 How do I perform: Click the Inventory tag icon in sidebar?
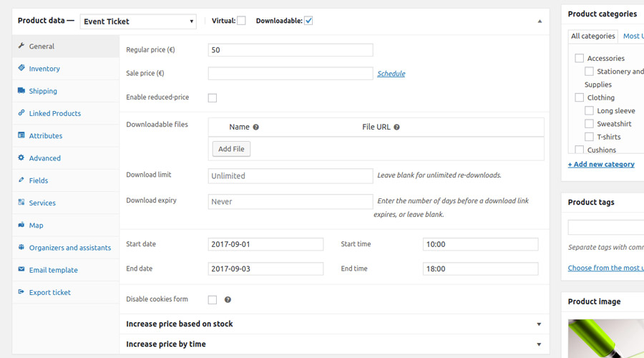(x=21, y=69)
